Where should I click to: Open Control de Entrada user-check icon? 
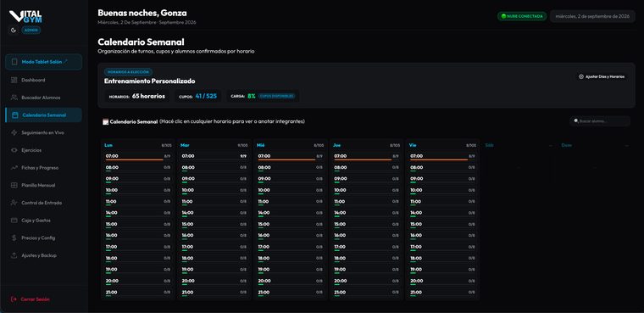point(14,203)
